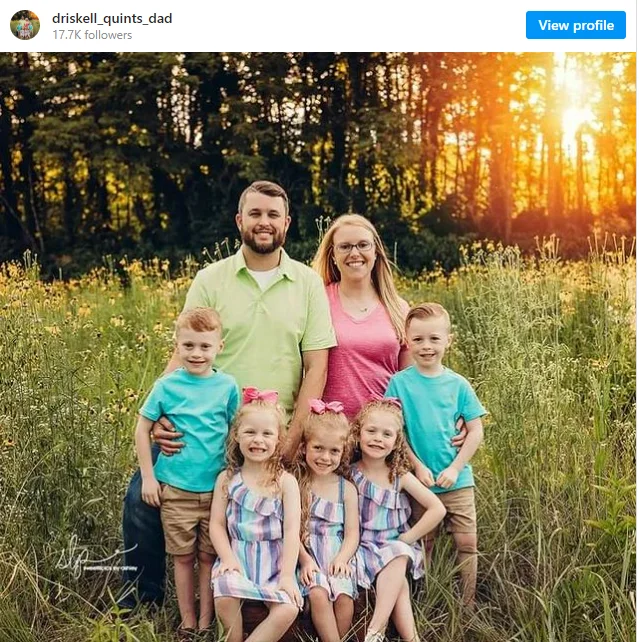Click the woman's pink top
Viewport: 639px width, 642px height.
click(x=362, y=350)
